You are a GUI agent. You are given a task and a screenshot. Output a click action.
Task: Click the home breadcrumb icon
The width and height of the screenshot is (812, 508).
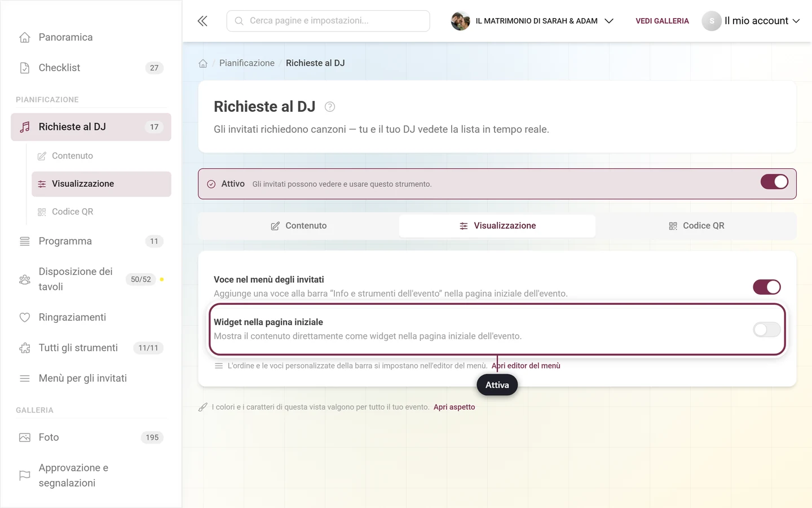tap(203, 63)
